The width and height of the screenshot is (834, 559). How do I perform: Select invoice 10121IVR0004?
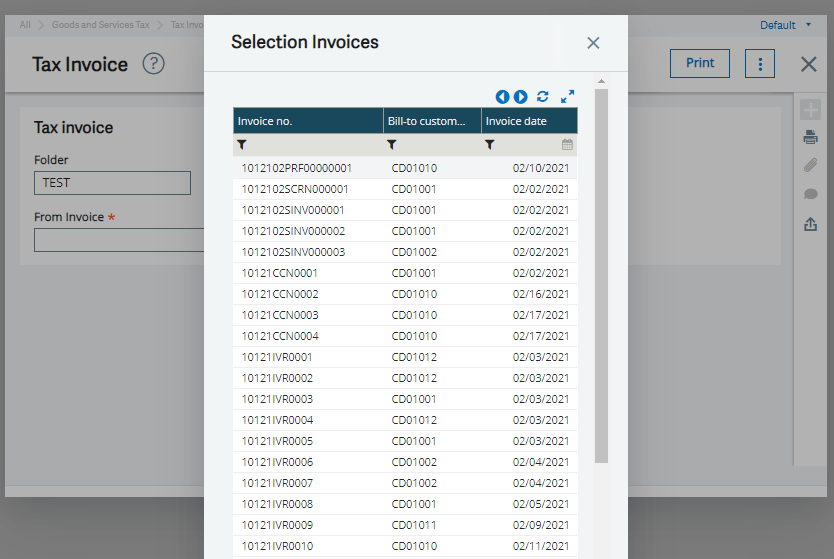pos(405,420)
